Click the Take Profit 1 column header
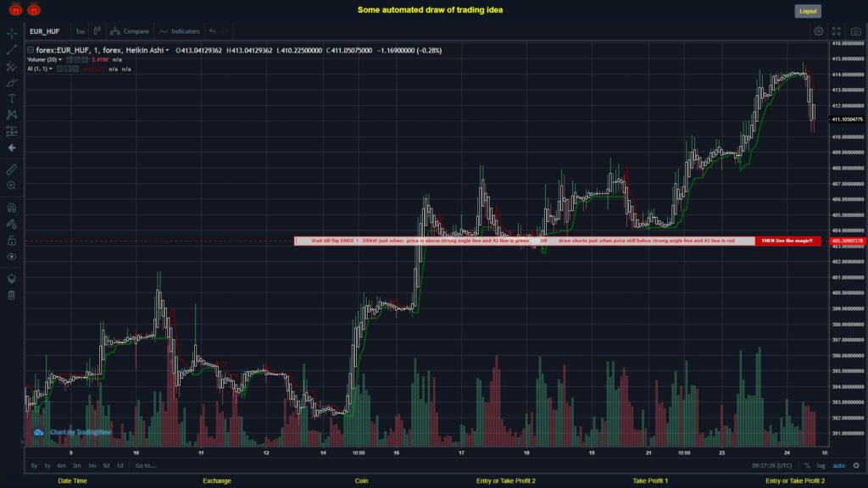The width and height of the screenshot is (868, 488). tap(650, 481)
